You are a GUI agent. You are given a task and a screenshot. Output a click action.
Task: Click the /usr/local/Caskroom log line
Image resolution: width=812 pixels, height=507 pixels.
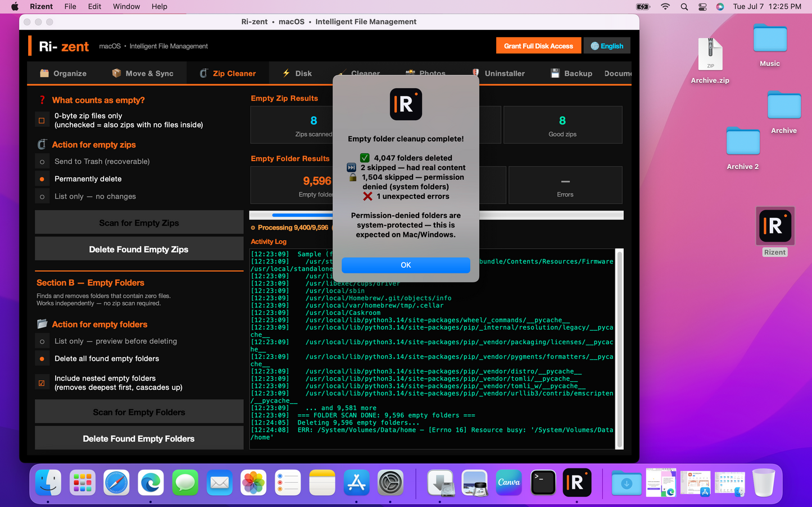click(343, 313)
